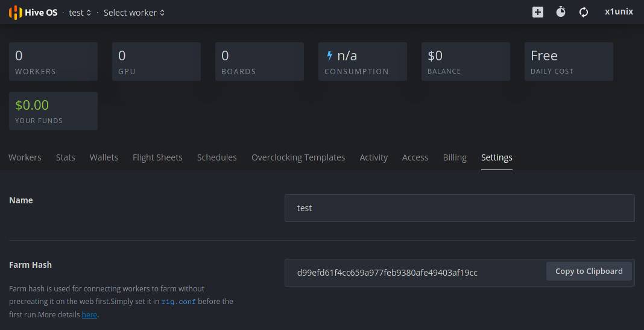Go to the Wallets tab
This screenshot has height=330, width=644.
[104, 157]
